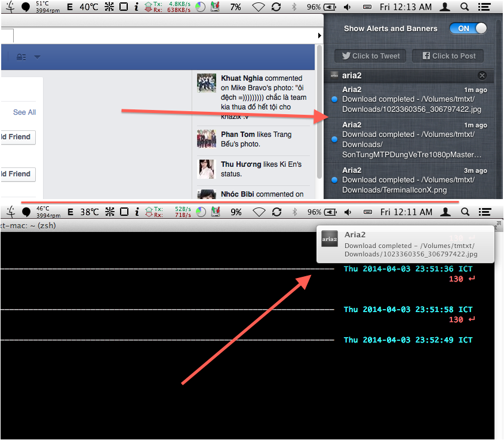Click the E icon beside 40°C
Image resolution: width=504 pixels, height=440 pixels.
(x=70, y=7)
